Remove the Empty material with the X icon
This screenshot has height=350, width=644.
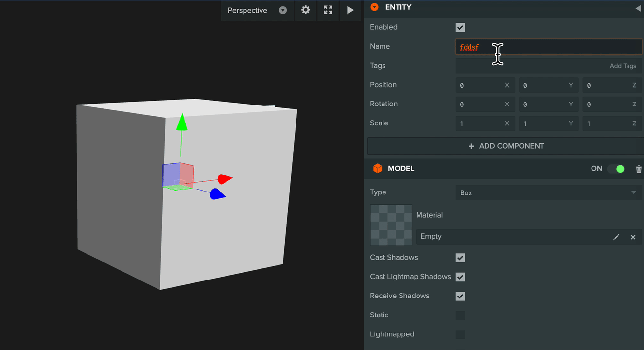[x=633, y=237]
